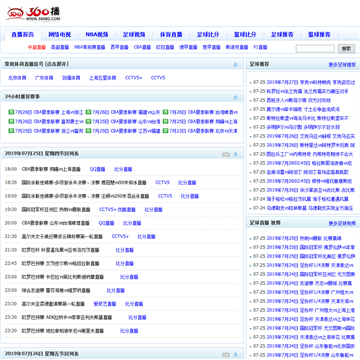Select the 足球推荐 tab
The height and width of the screenshot is (360, 360).
(x=282, y=35)
